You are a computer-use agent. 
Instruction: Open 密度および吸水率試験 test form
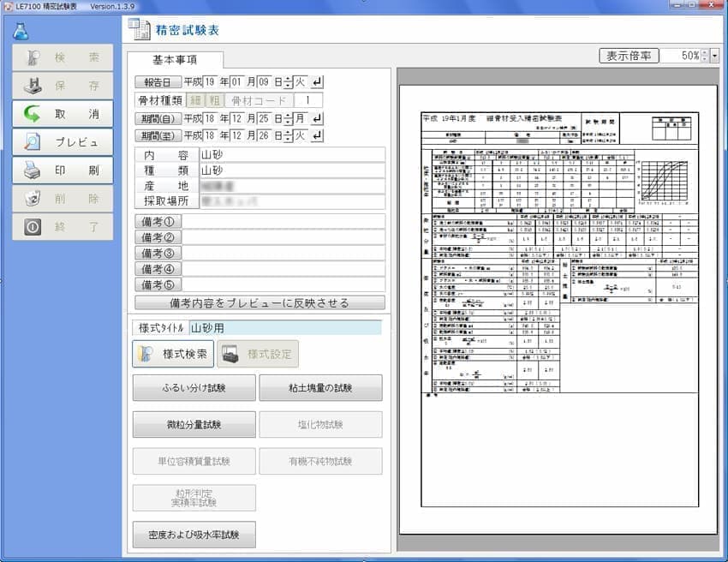click(x=194, y=535)
